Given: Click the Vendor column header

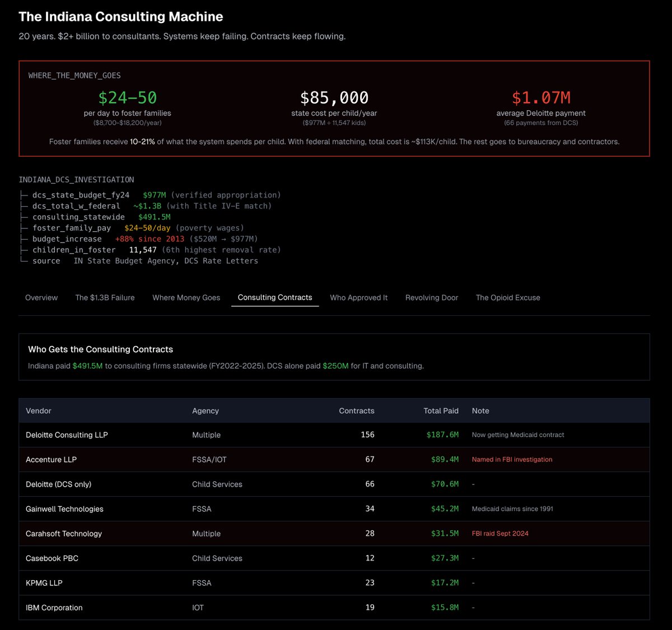Looking at the screenshot, I should click(x=39, y=410).
